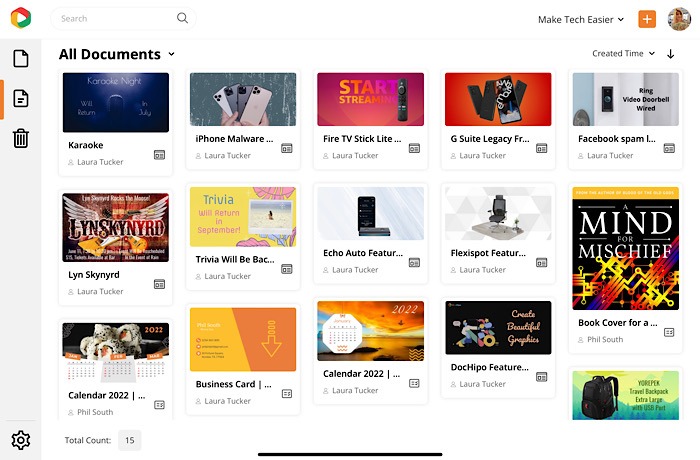The image size is (700, 460).
Task: Click document type icon on Book Cover card
Action: 669,332
